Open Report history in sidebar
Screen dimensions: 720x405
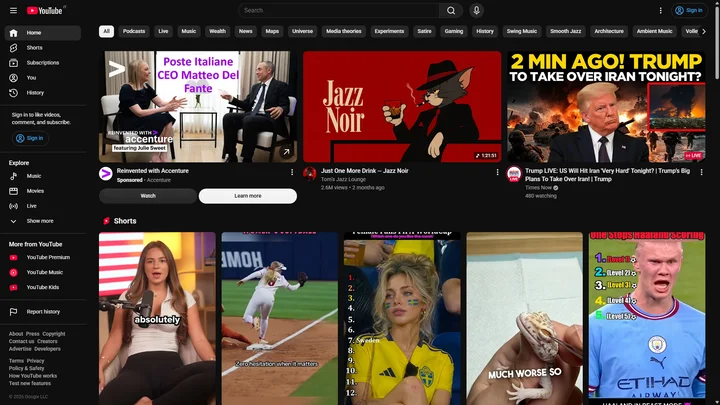click(43, 312)
